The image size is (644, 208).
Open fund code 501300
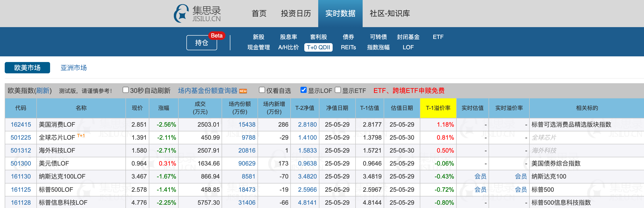[x=21, y=163]
